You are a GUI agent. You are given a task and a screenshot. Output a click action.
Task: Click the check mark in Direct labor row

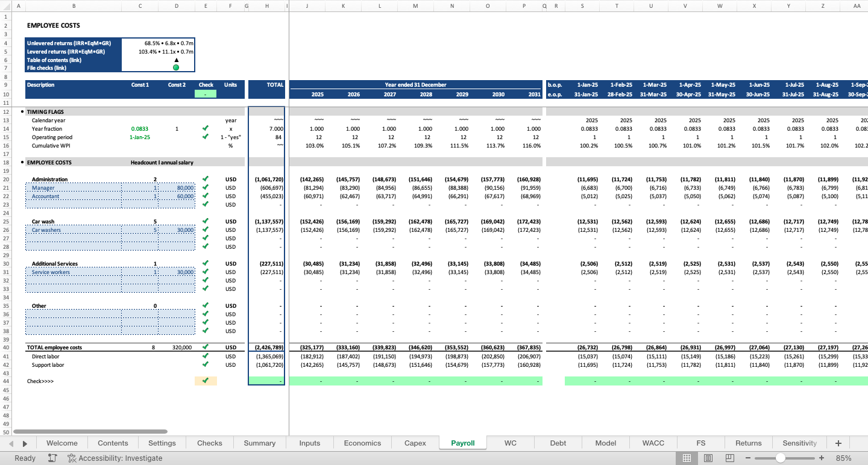coord(206,356)
